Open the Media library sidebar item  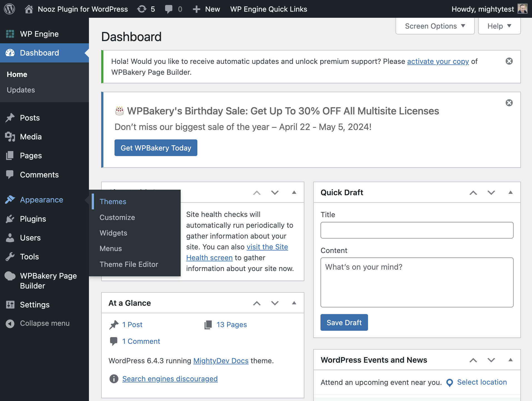pos(44,137)
